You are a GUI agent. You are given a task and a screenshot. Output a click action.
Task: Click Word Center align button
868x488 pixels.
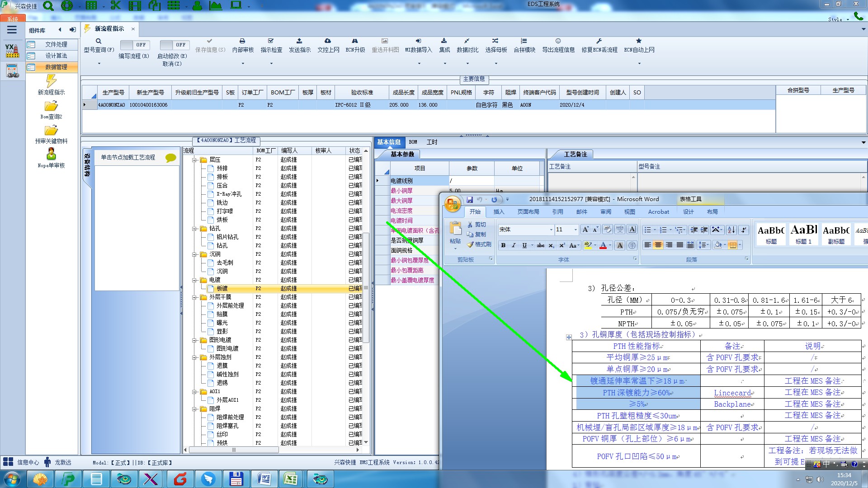pyautogui.click(x=658, y=245)
